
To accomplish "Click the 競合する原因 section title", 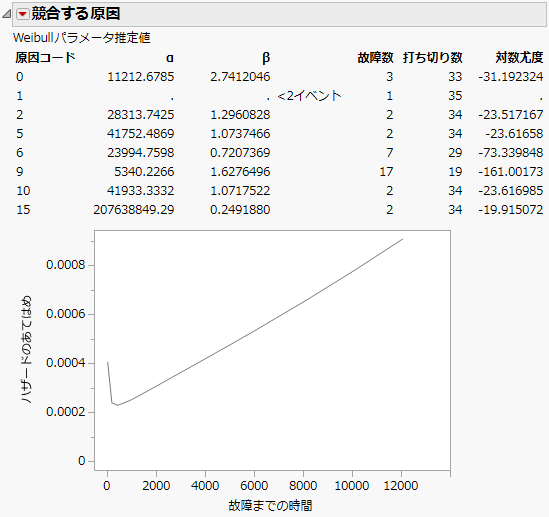I will pyautogui.click(x=76, y=14).
